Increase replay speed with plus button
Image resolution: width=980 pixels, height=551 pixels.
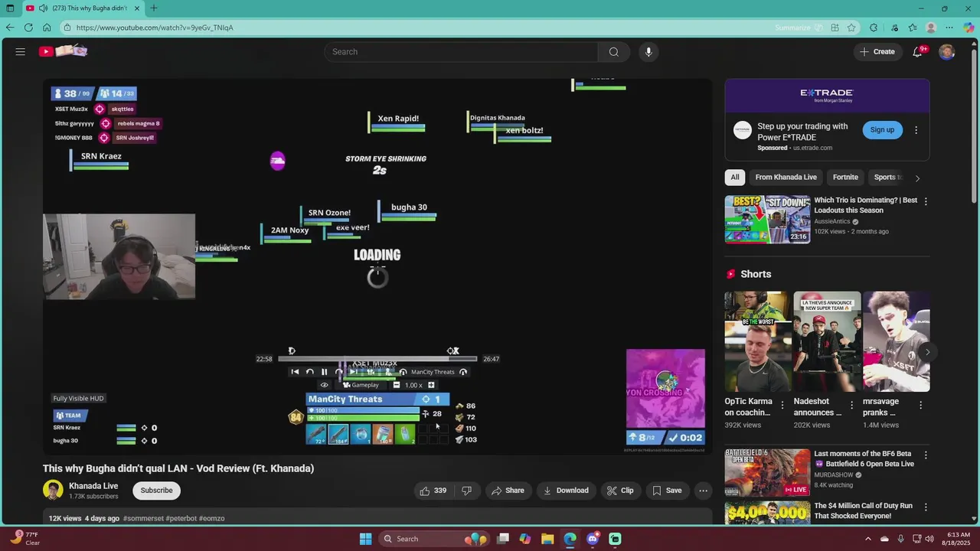431,385
